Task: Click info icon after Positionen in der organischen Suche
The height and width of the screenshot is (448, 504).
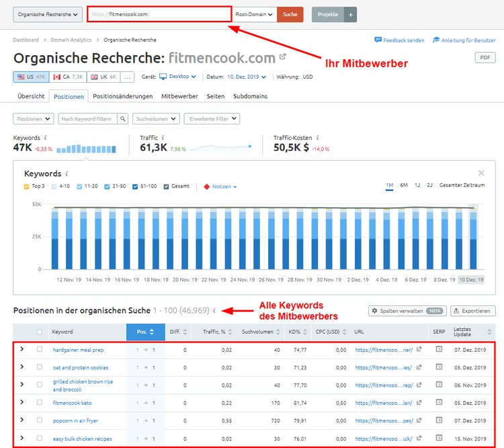Action: pos(214,311)
